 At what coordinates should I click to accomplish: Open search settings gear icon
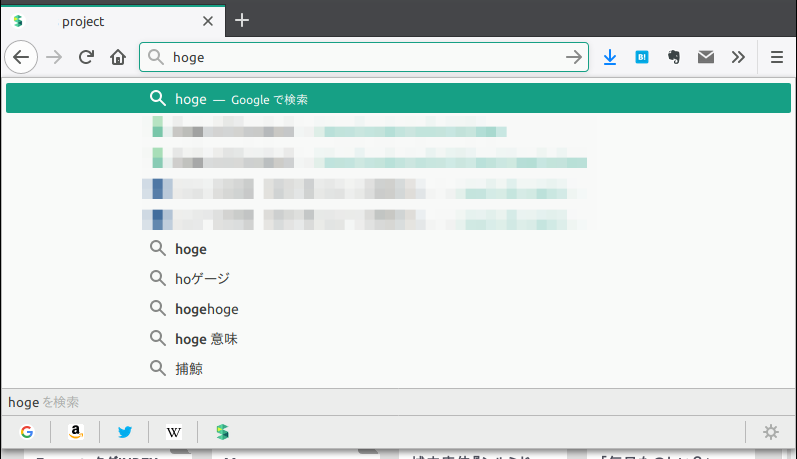point(771,432)
